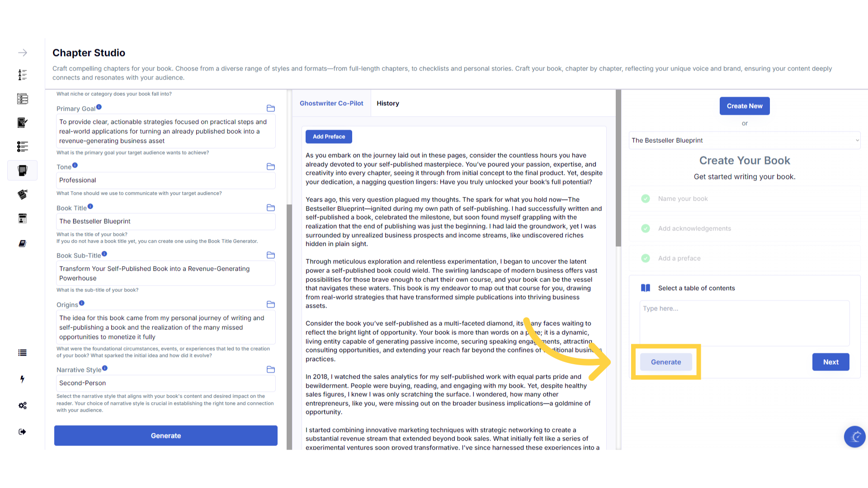Open folder icon beside Tone field

click(x=271, y=167)
